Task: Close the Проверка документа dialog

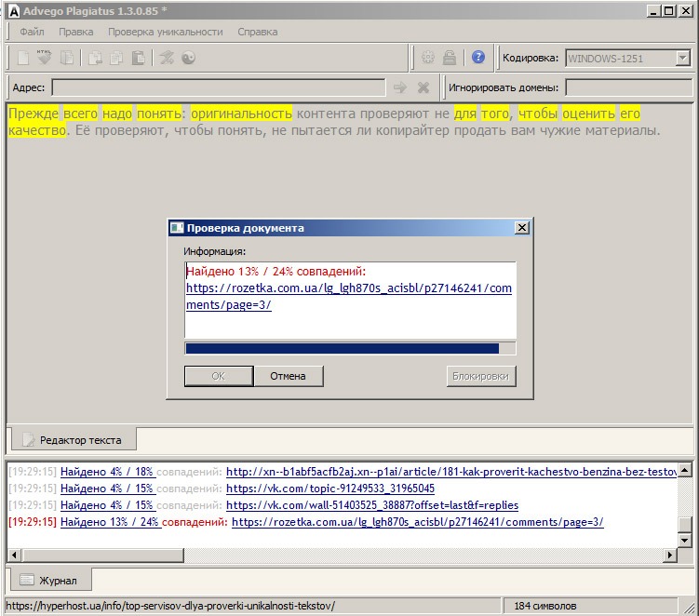Action: tap(521, 228)
